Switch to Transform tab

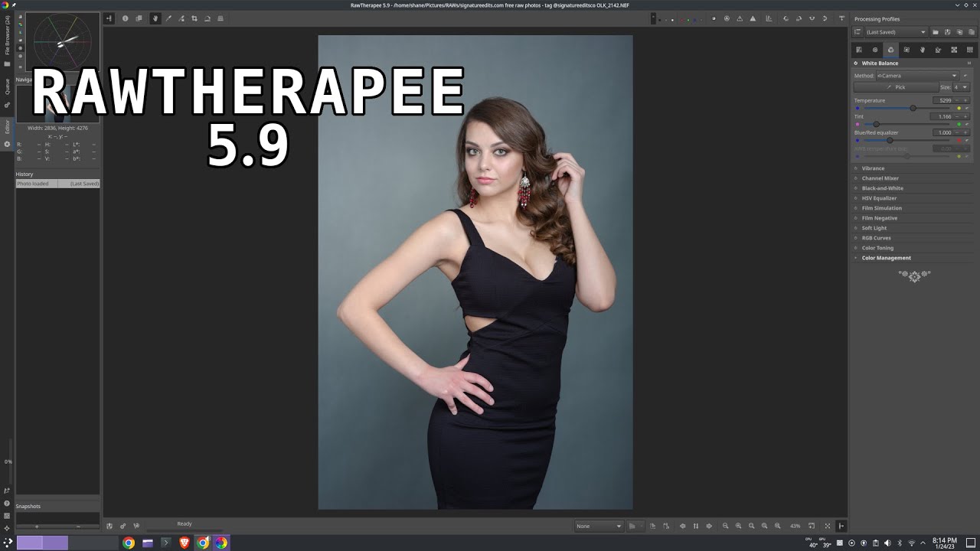(x=938, y=50)
